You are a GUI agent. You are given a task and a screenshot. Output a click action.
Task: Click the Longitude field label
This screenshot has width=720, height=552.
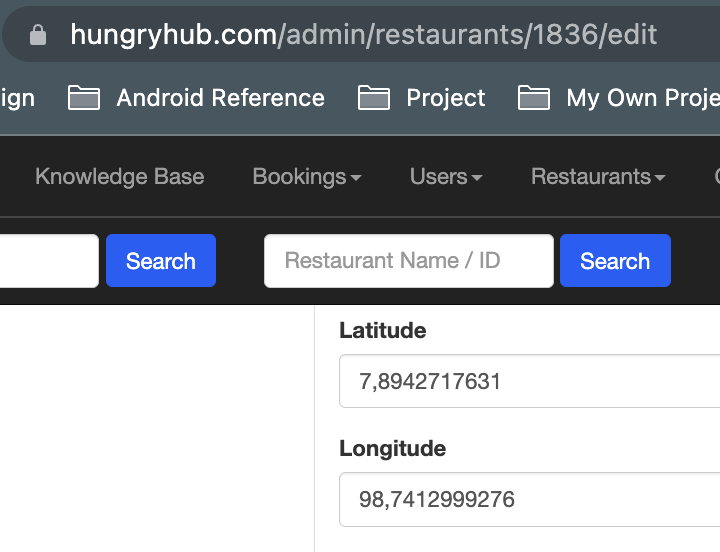[392, 448]
